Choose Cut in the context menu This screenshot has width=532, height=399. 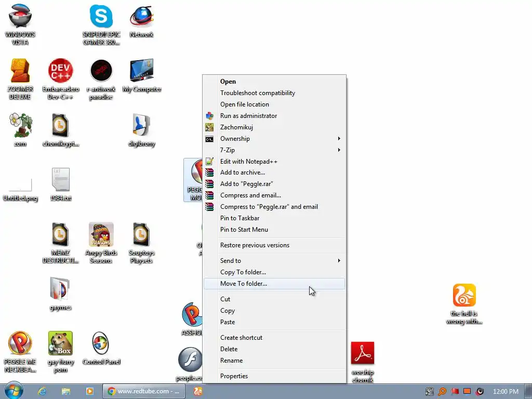[274, 299]
